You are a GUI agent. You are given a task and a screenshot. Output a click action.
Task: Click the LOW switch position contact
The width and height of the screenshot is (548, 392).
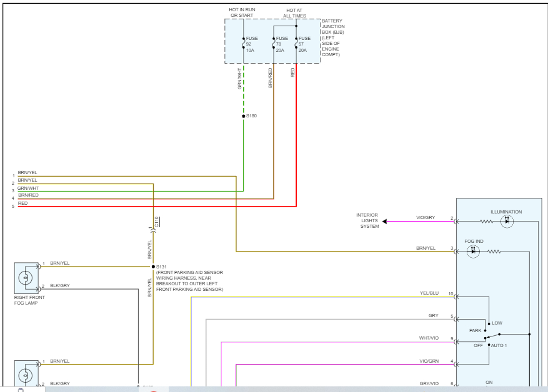tap(489, 323)
